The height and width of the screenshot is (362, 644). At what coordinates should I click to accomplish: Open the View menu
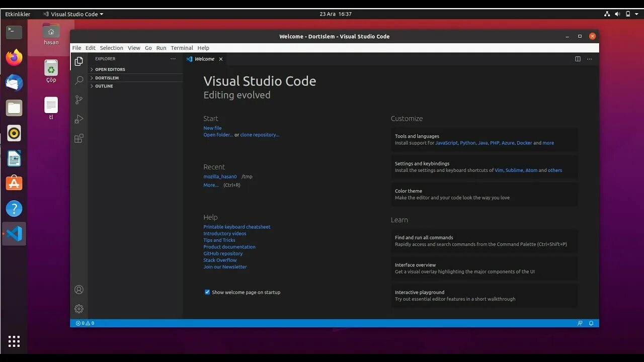(134, 48)
